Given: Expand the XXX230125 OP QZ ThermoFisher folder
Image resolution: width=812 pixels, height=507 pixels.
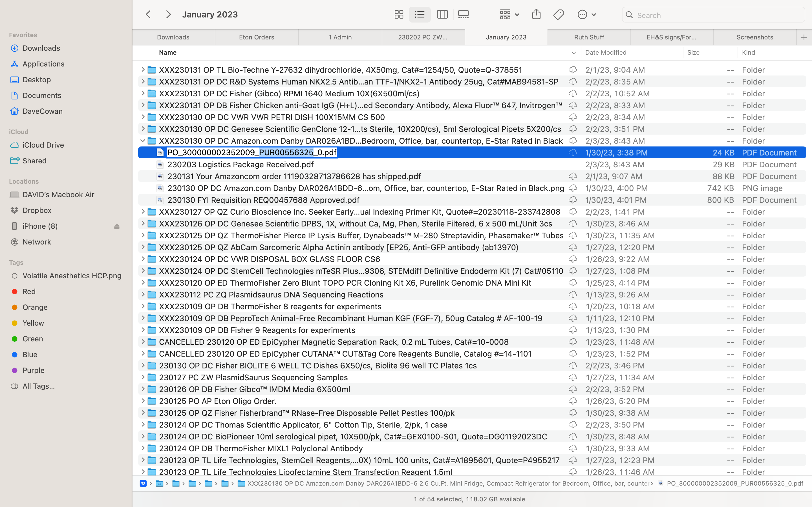Looking at the screenshot, I should tap(142, 235).
